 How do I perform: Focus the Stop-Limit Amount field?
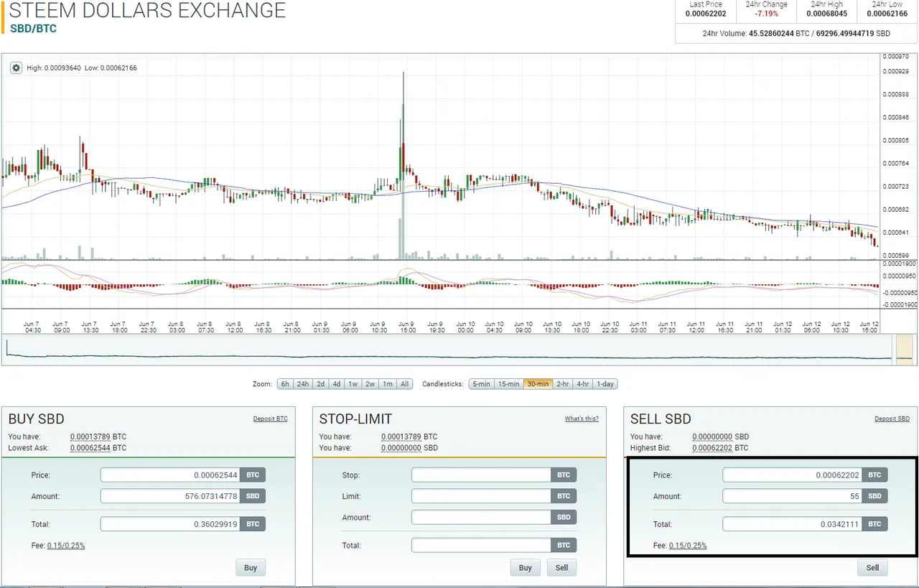[481, 517]
